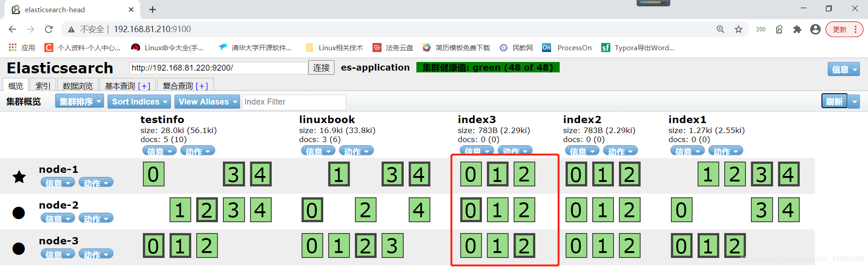Open node-1 信息 dropdown

[x=58, y=182]
